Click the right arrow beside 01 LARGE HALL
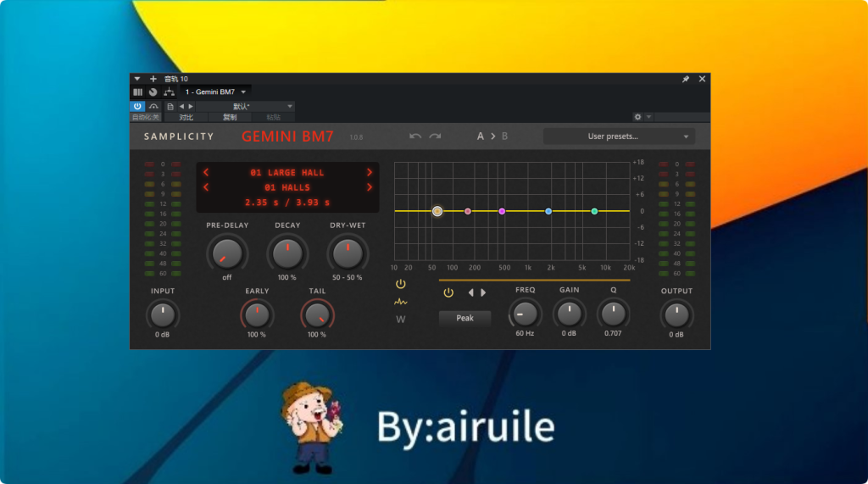Viewport: 868px width, 484px height. tap(370, 172)
